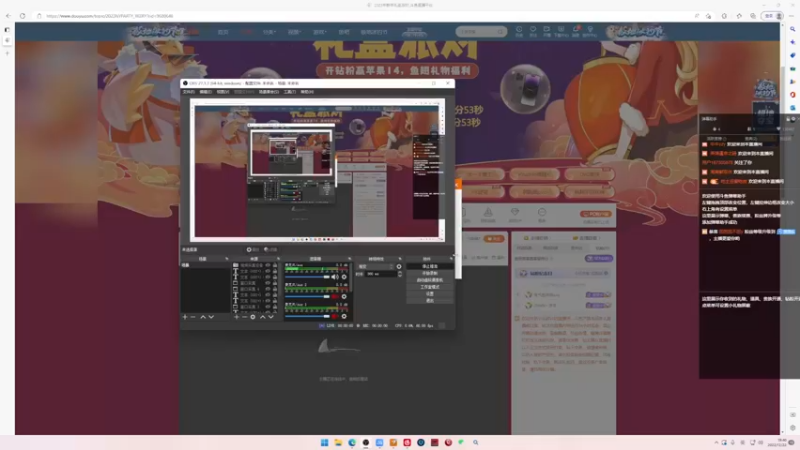
Task: Move the scene up with the arrow
Action: (x=203, y=317)
